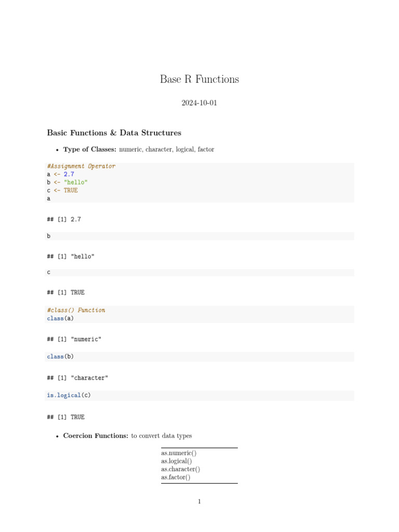
Task: Click the "Type of Classes:" bullet label
Action: point(89,150)
